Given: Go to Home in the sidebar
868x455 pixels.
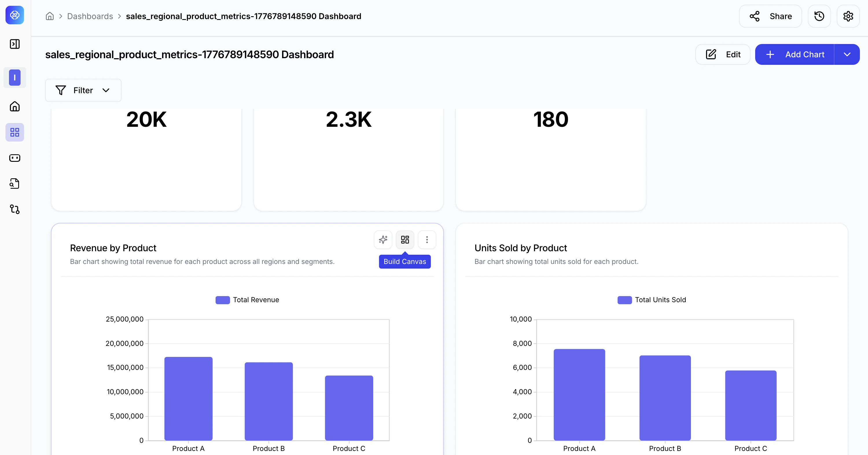Looking at the screenshot, I should (x=15, y=107).
